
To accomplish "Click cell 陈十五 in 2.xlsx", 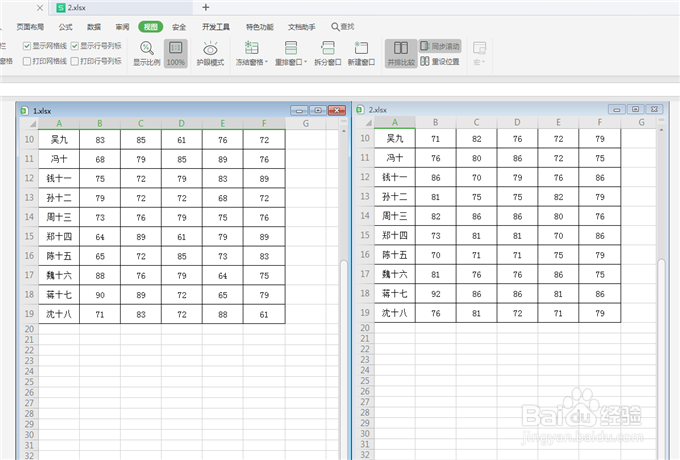I will pos(395,255).
